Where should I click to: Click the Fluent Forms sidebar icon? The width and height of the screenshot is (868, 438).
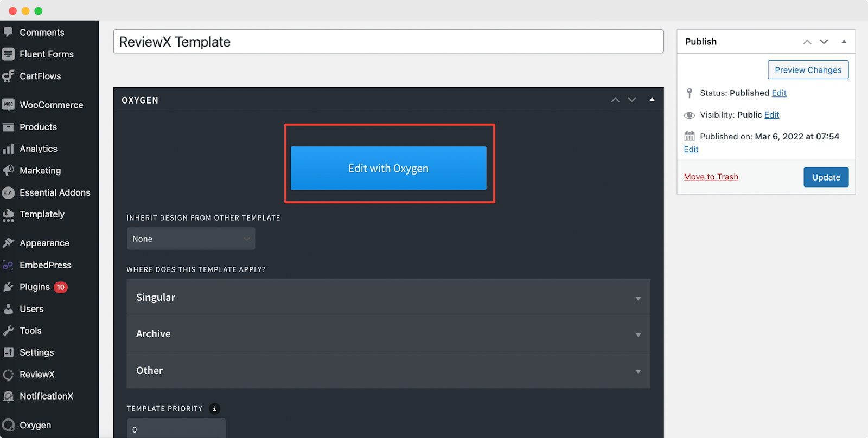pyautogui.click(x=8, y=54)
